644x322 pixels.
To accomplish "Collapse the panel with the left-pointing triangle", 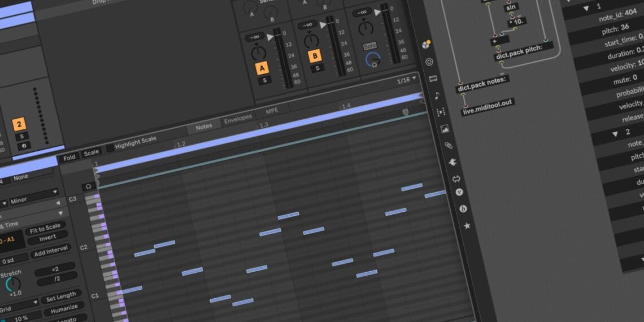I will pos(58,202).
